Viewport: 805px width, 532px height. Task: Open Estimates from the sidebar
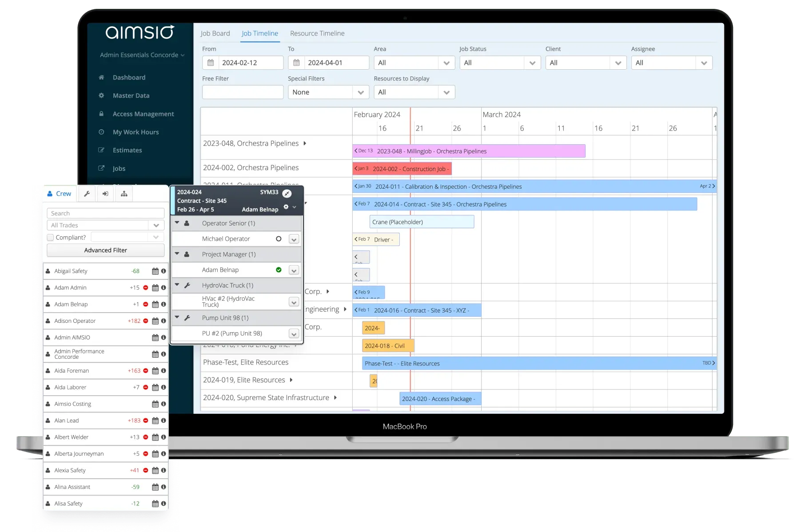pos(127,150)
